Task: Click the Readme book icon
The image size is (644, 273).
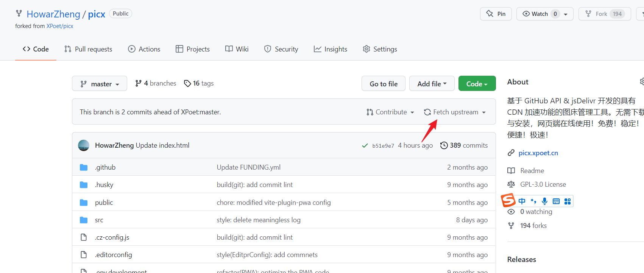Action: coord(511,171)
